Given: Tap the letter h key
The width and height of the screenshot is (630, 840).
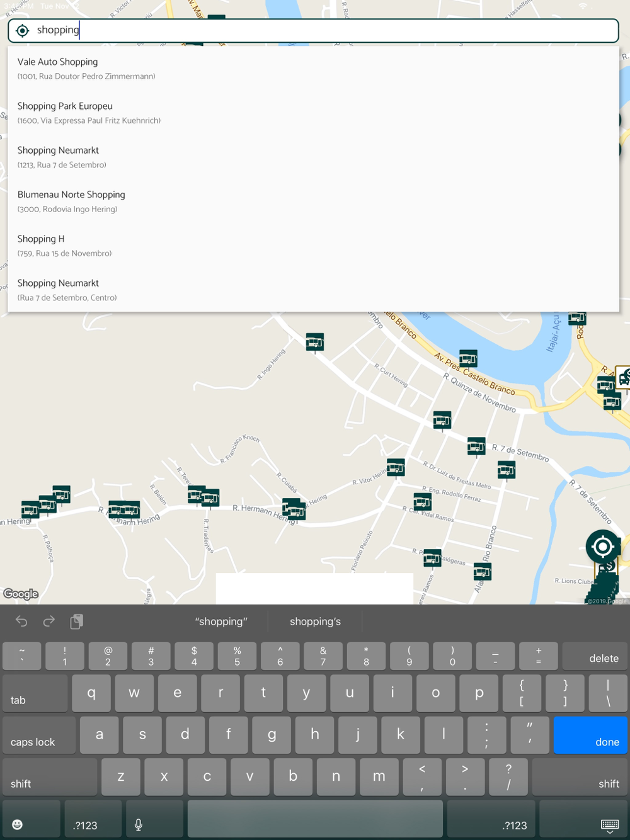Looking at the screenshot, I should coord(315,735).
